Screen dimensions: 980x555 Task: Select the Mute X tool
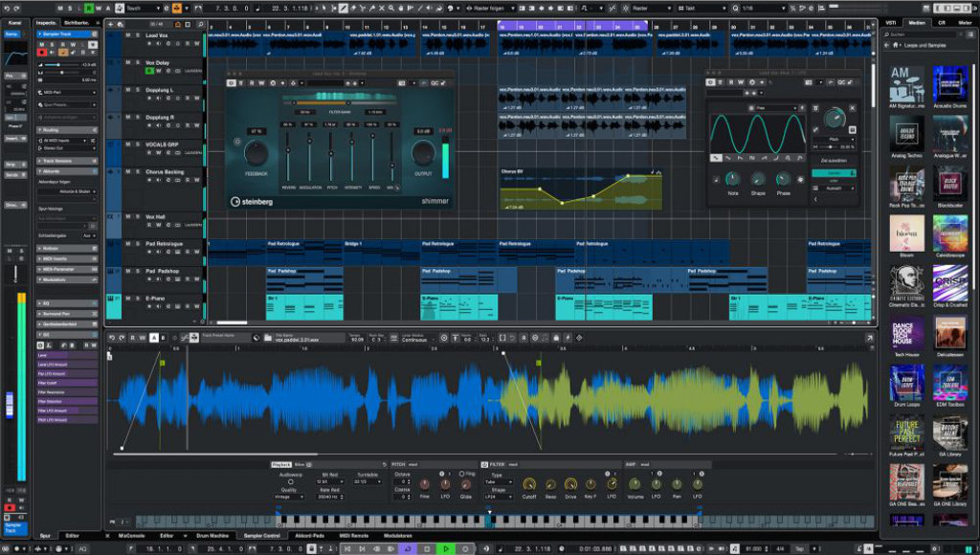point(381,8)
